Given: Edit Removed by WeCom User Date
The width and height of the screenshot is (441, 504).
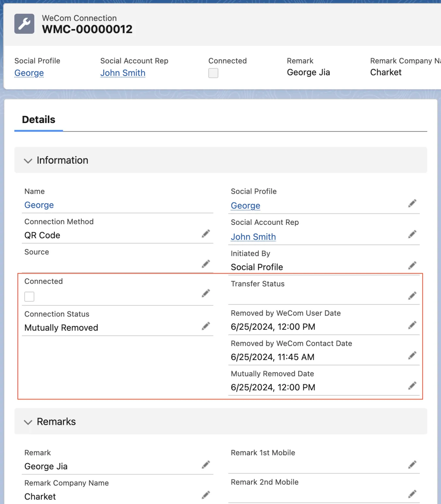Looking at the screenshot, I should 412,325.
